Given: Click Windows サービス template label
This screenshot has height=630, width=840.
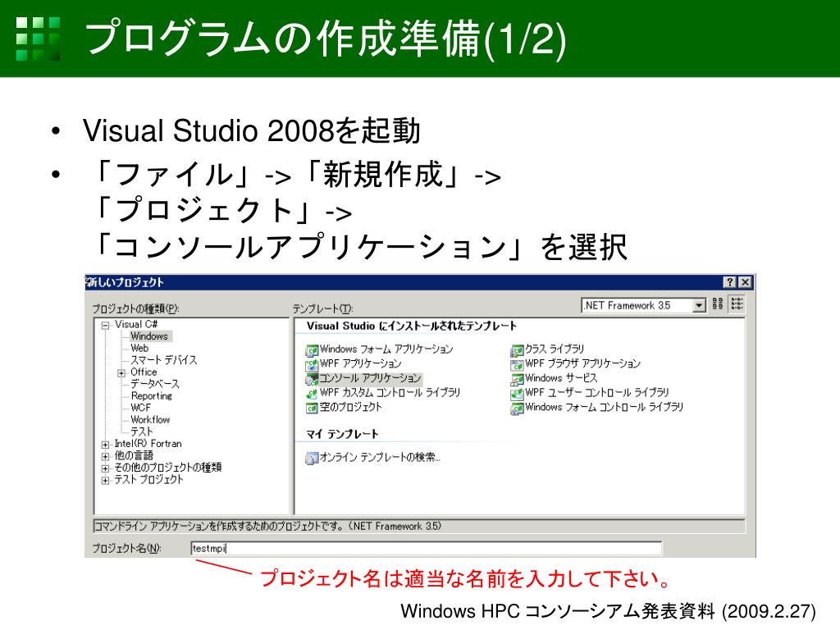Looking at the screenshot, I should click(x=561, y=378).
